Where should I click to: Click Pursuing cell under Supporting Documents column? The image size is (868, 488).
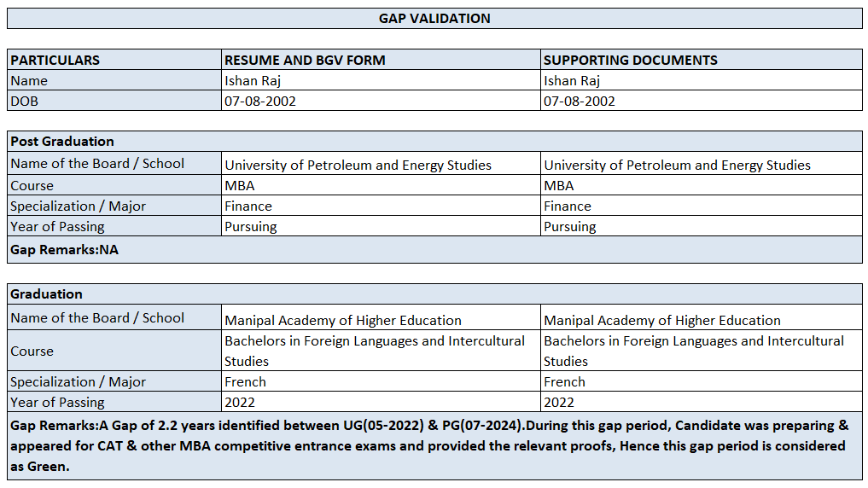click(x=702, y=226)
